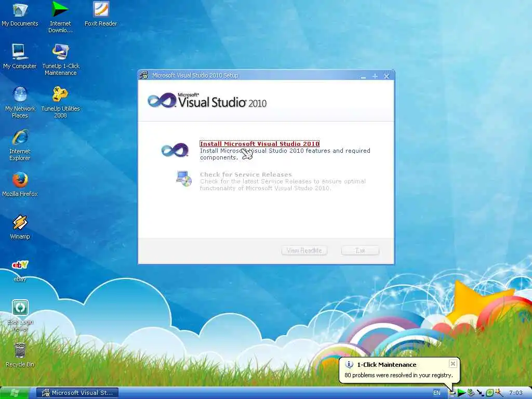Open Foxit Reader desktop shortcut

pos(101,14)
